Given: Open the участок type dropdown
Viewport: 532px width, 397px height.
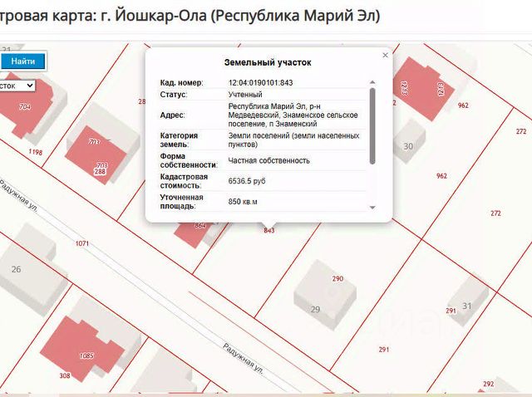Looking at the screenshot, I should [x=17, y=86].
